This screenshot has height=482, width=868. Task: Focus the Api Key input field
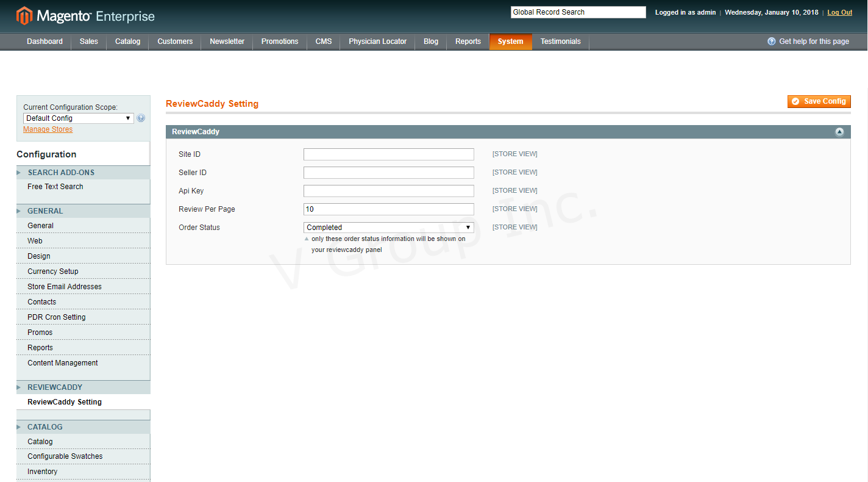pos(388,191)
